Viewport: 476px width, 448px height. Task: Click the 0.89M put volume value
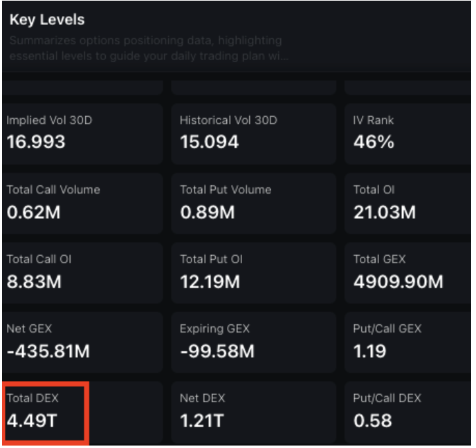(208, 212)
